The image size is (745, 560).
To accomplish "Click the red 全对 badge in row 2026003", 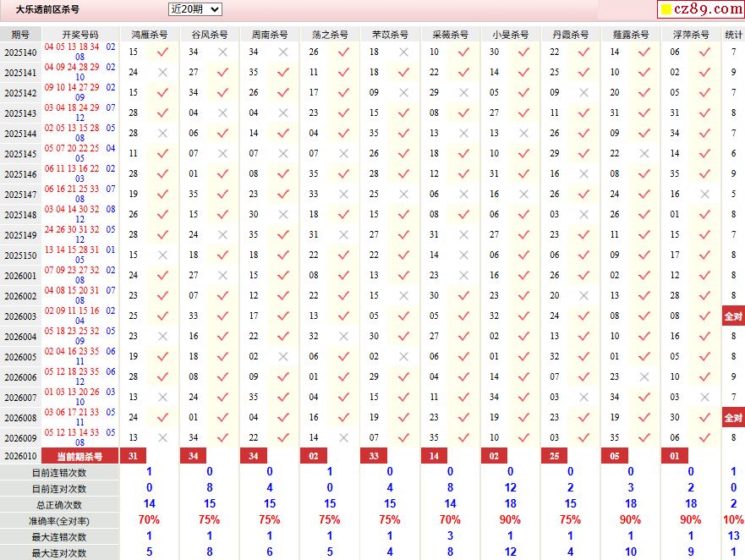I will pos(732,316).
